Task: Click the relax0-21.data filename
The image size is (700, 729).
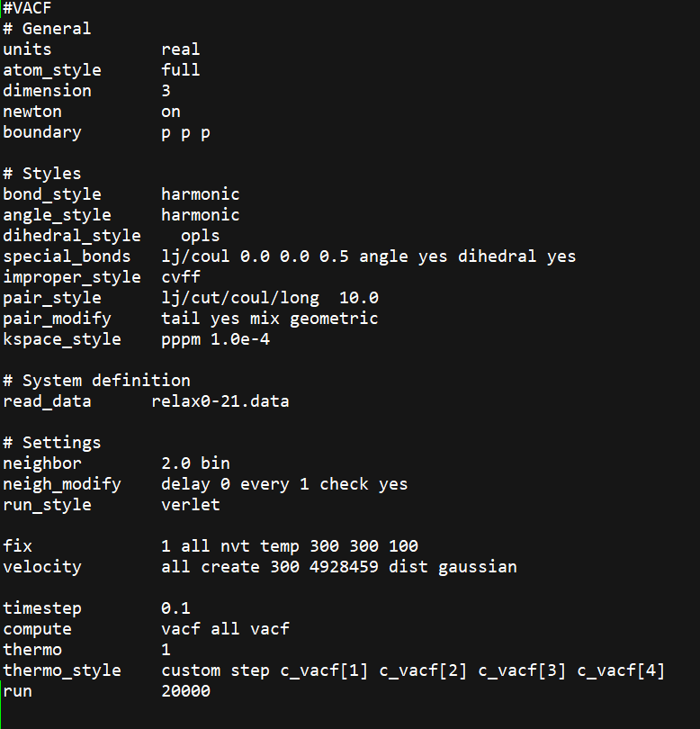Action: [x=220, y=401]
